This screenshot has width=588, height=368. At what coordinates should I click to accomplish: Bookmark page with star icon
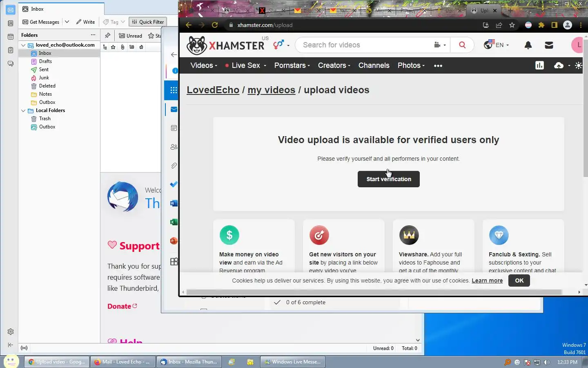(512, 25)
